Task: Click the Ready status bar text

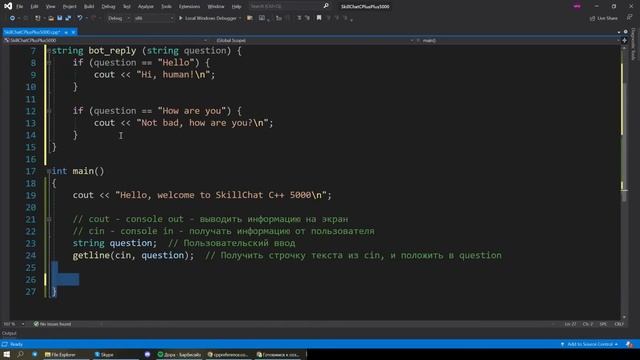Action: [16, 344]
